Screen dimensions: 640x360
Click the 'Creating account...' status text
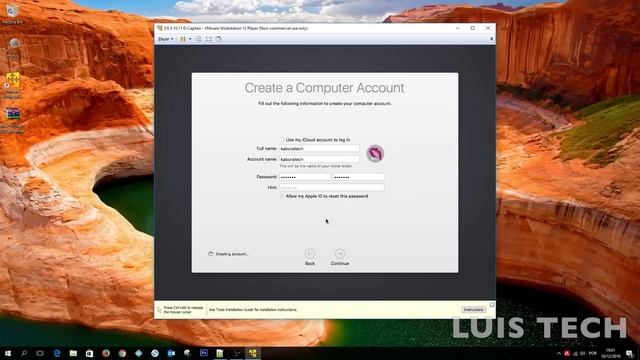(232, 254)
